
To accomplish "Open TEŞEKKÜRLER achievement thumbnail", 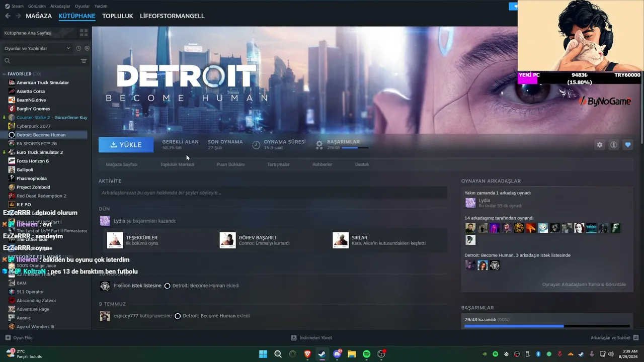I will click(115, 240).
